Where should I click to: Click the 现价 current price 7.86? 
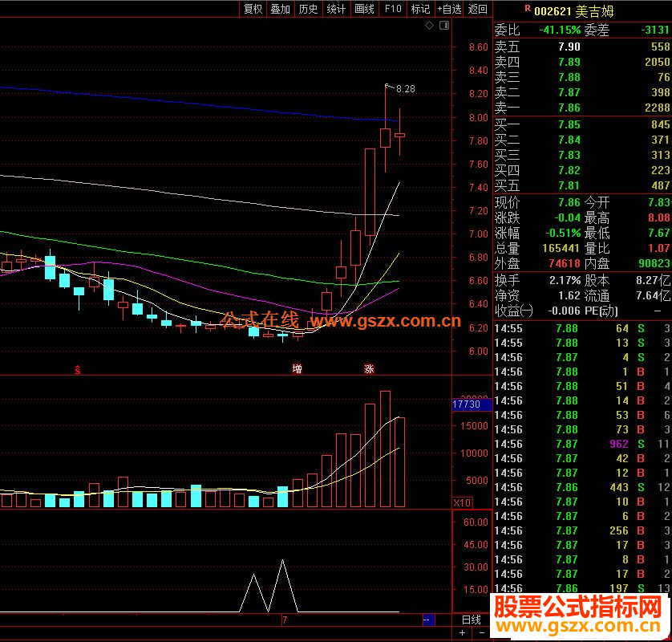click(x=569, y=202)
